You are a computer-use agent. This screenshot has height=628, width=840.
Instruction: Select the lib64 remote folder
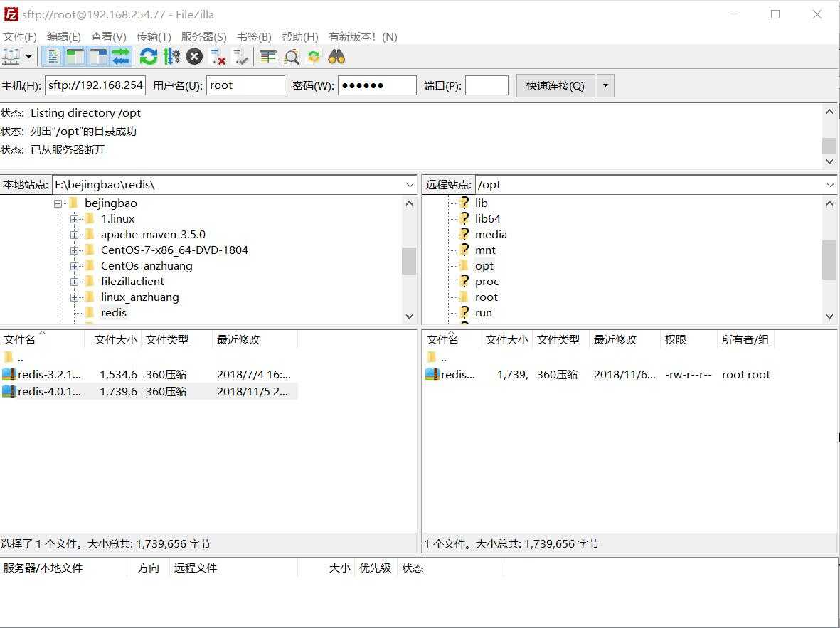pos(487,218)
